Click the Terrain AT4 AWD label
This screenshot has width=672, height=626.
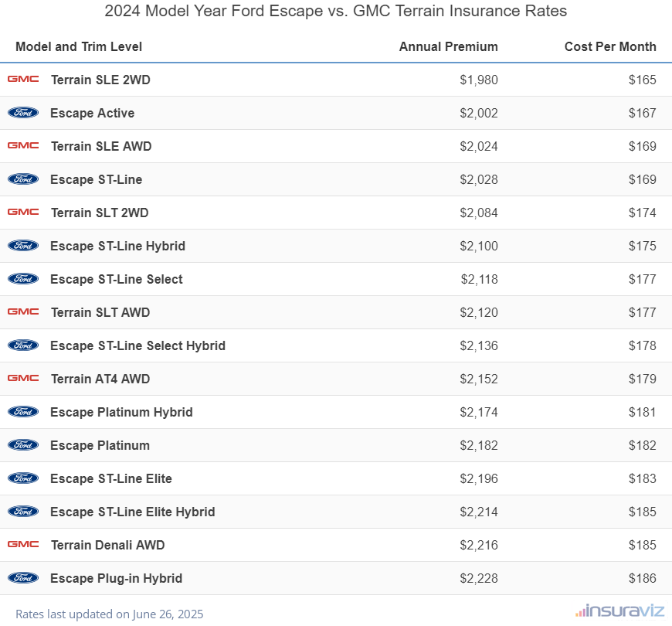[x=100, y=379]
